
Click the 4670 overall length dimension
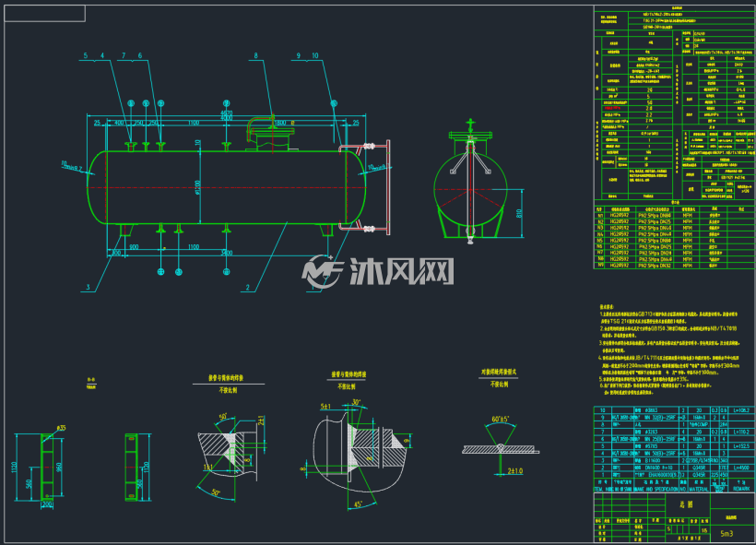coord(226,113)
